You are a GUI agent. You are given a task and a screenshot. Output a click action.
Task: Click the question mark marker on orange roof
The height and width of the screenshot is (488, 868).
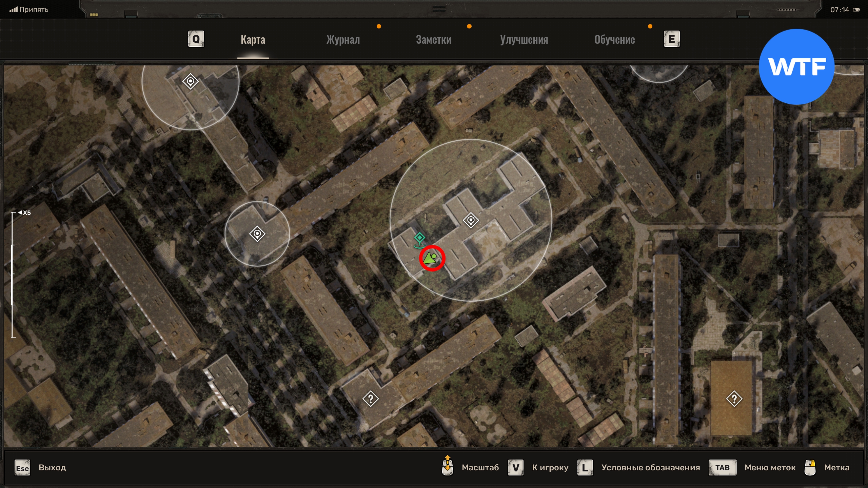[x=734, y=399]
